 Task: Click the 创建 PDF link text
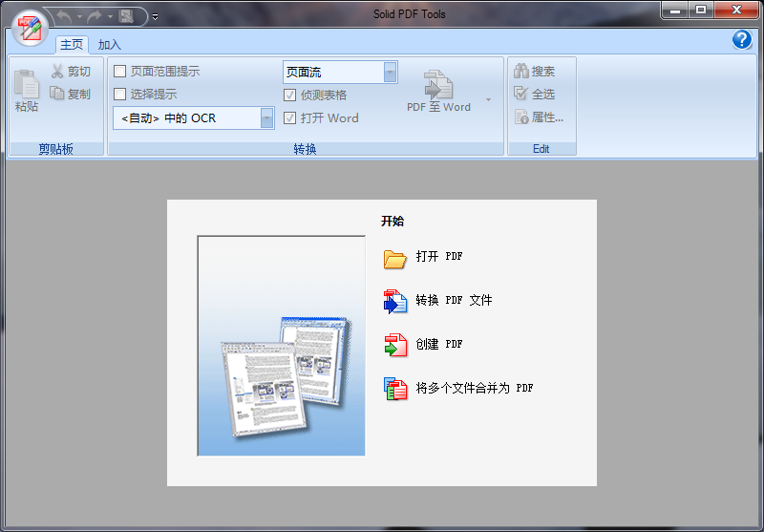(439, 344)
